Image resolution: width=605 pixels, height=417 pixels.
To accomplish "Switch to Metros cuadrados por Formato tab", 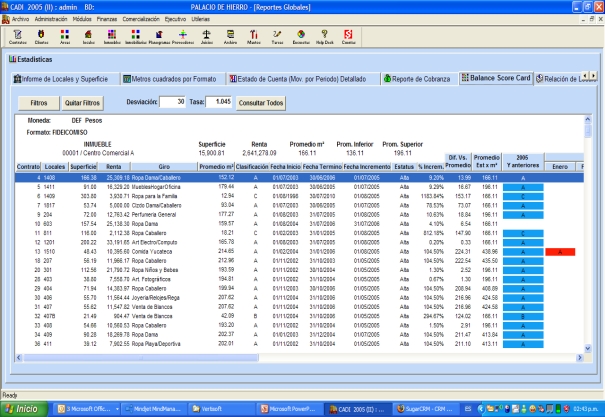I will [172, 78].
